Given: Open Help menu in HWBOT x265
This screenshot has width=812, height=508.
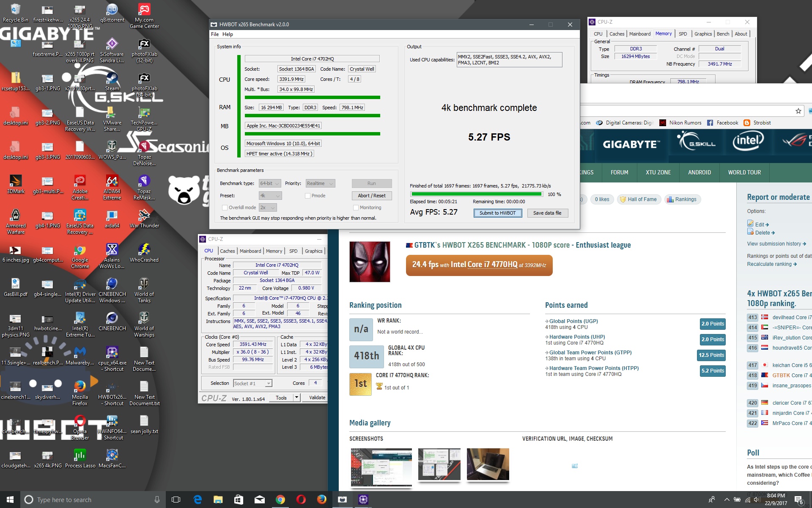Looking at the screenshot, I should pos(228,34).
